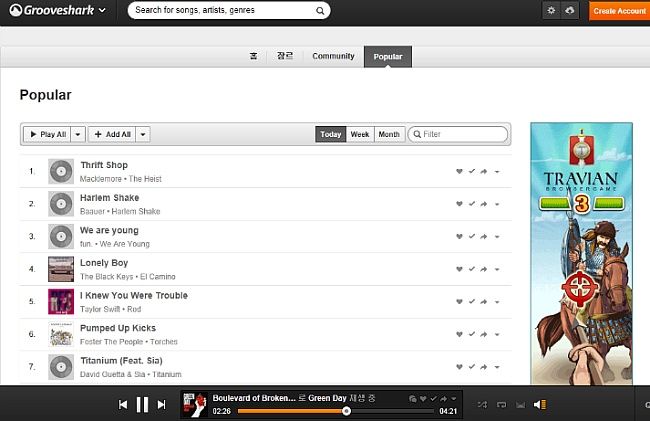Add Thrift Shop to library checkmark
The height and width of the screenshot is (421, 650).
tap(472, 171)
